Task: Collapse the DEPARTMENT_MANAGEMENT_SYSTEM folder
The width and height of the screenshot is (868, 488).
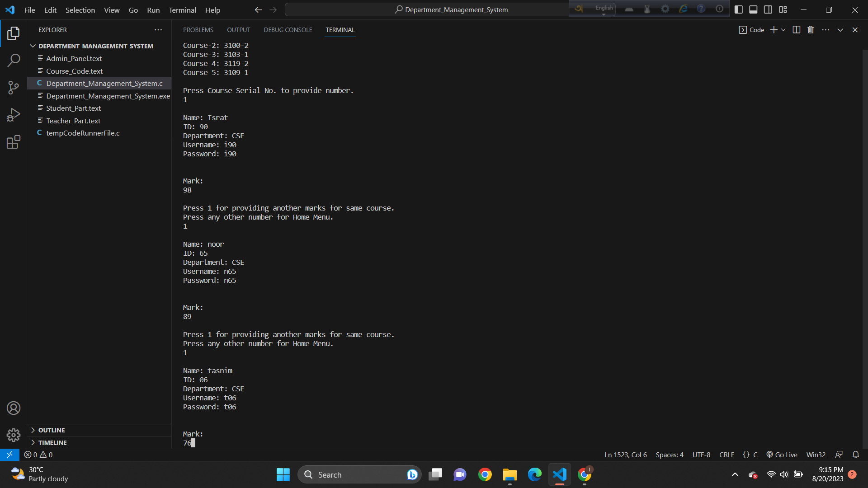Action: point(33,46)
